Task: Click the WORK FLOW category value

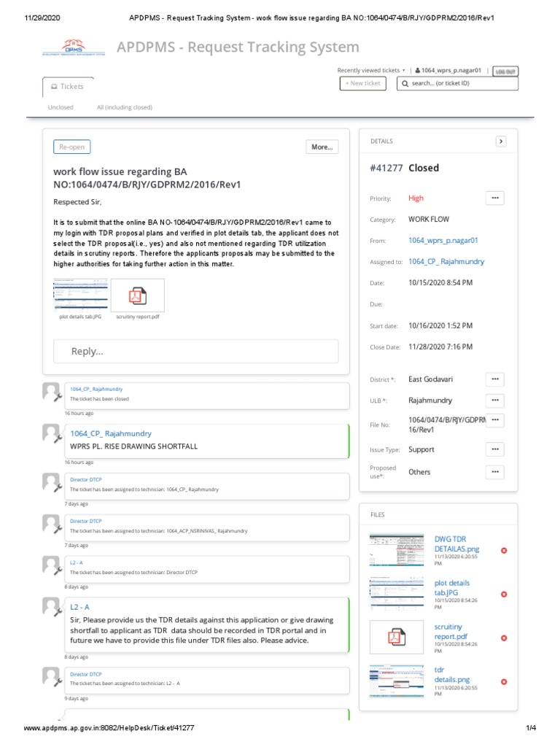Action: click(x=429, y=219)
